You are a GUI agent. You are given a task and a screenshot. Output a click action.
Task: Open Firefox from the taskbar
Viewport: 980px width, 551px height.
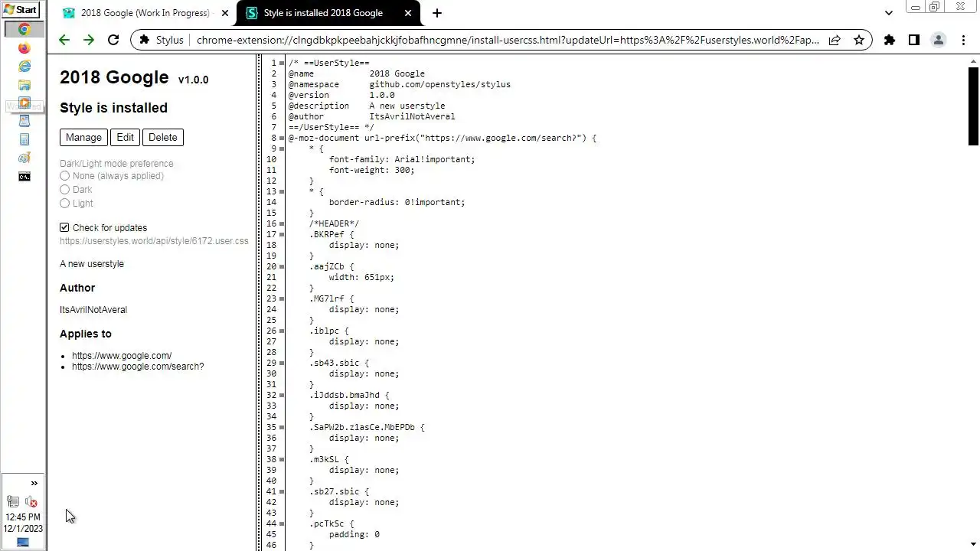(x=24, y=47)
